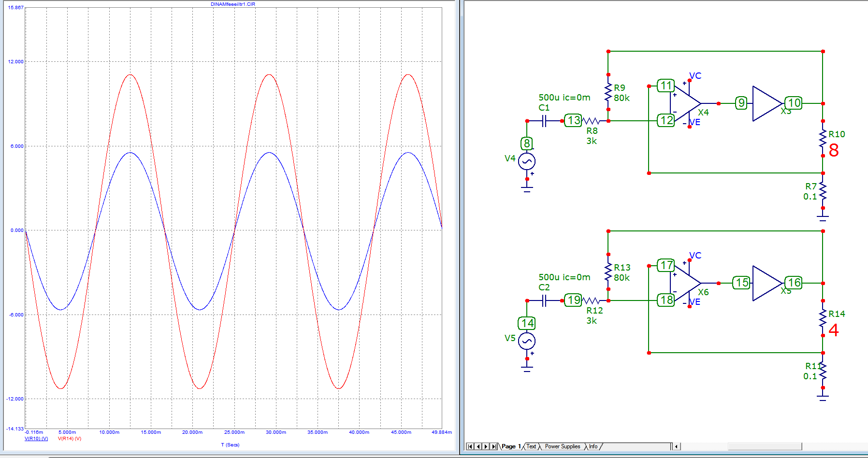This screenshot has height=458, width=868.
Task: Click horizontal scrollbar left arrow
Action: click(676, 446)
